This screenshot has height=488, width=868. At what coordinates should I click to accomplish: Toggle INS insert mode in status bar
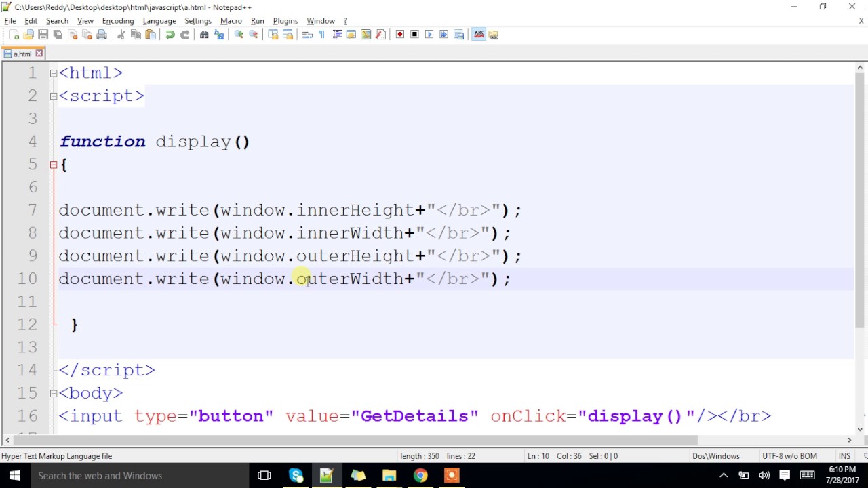(x=844, y=456)
